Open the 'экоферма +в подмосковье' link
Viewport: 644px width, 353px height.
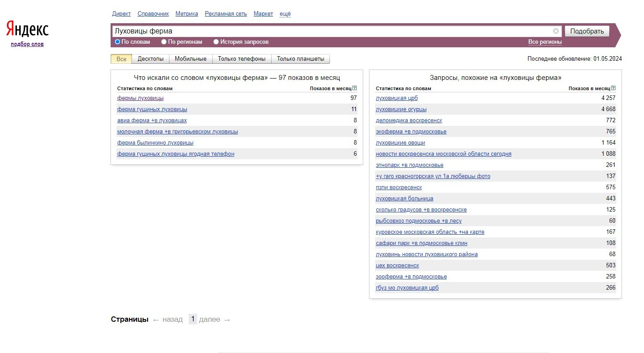coord(411,132)
